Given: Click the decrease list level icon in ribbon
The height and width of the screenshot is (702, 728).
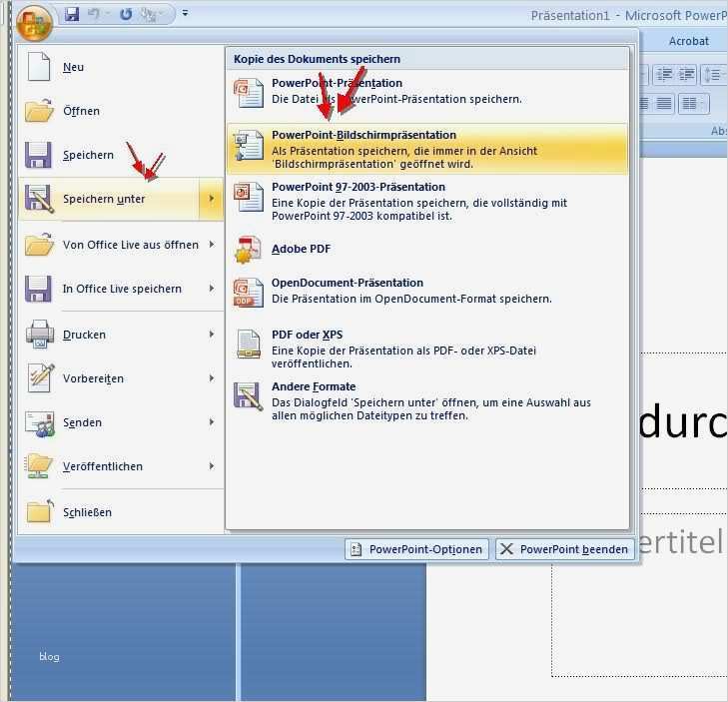Looking at the screenshot, I should (x=664, y=75).
